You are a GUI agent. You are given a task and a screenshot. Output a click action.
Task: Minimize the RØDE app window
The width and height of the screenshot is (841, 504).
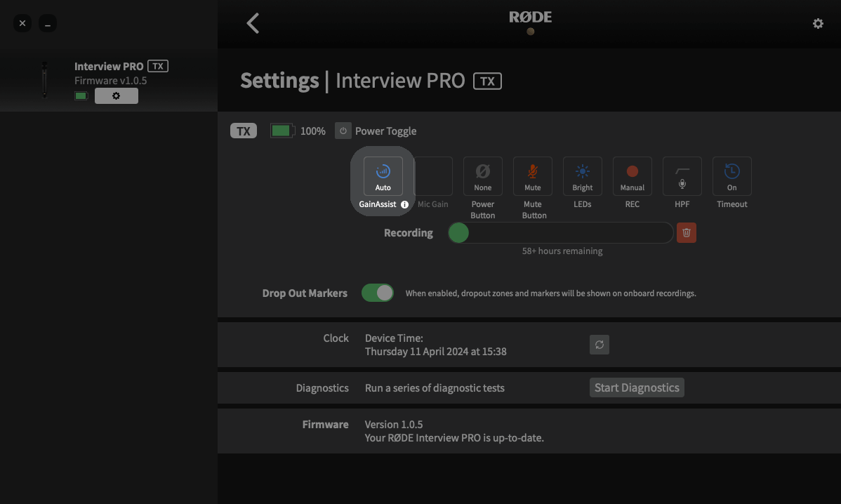pyautogui.click(x=48, y=23)
